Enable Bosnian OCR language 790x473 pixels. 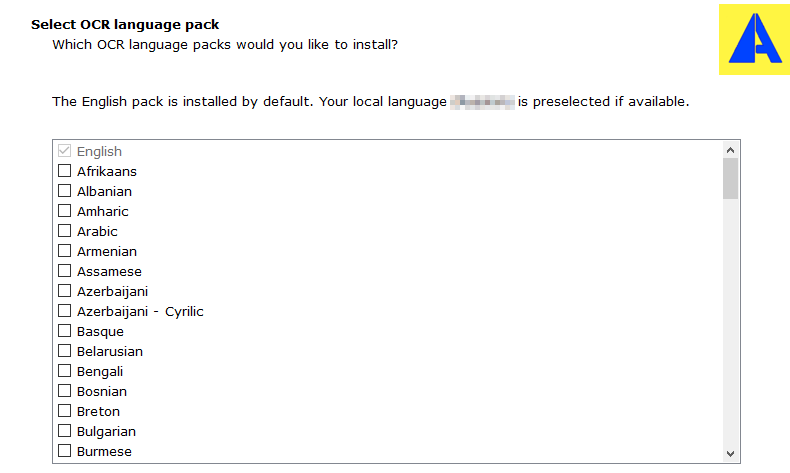64,391
